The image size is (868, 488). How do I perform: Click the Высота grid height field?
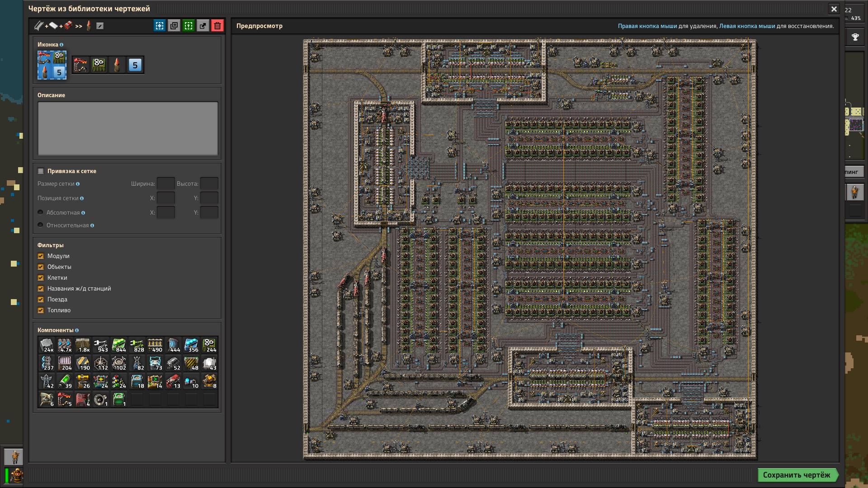tap(209, 184)
